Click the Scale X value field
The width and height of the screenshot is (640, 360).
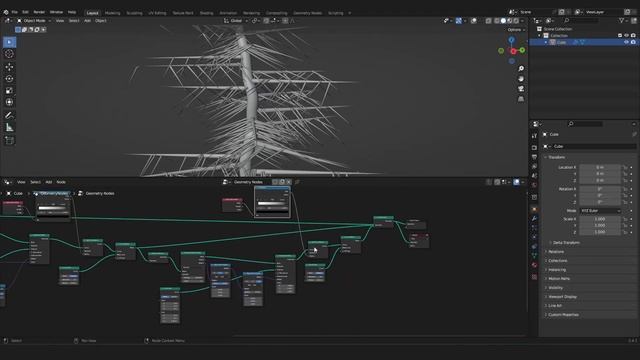[600, 219]
